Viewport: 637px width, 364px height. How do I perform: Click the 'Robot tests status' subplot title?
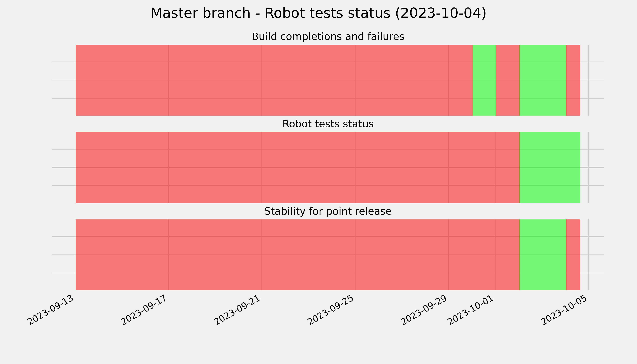click(x=328, y=124)
